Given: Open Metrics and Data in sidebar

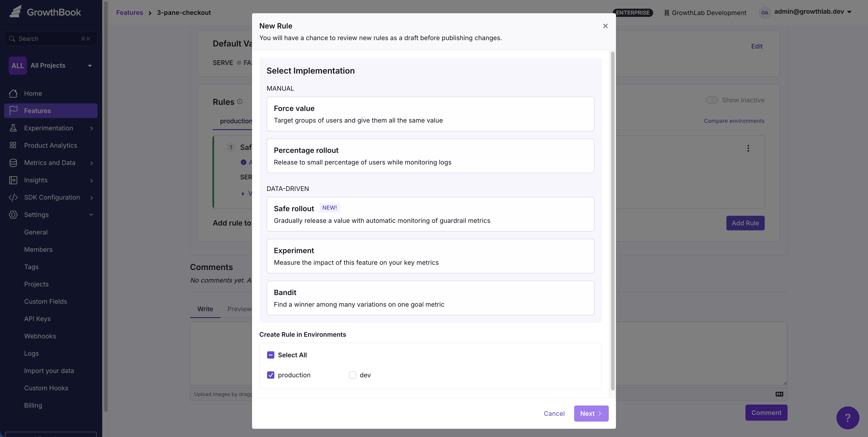Looking at the screenshot, I should point(49,163).
